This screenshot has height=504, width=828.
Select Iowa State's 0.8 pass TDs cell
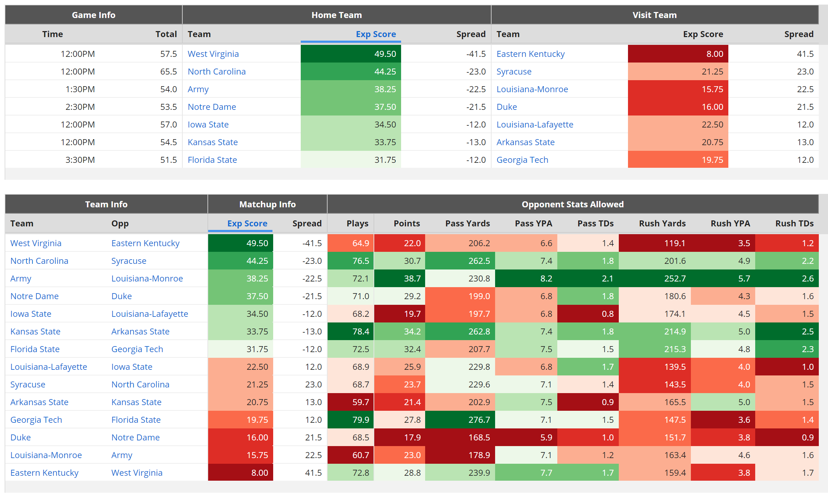pyautogui.click(x=588, y=314)
